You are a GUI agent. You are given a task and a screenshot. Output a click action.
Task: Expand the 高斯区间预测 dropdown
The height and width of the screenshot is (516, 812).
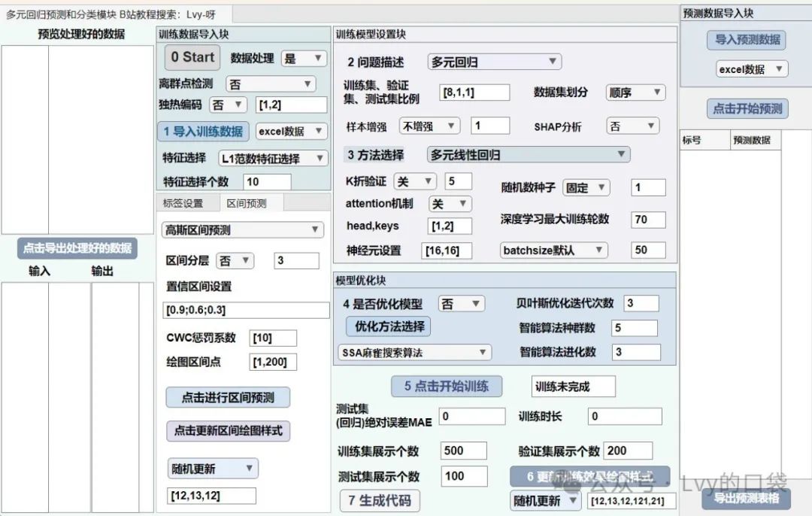243,230
